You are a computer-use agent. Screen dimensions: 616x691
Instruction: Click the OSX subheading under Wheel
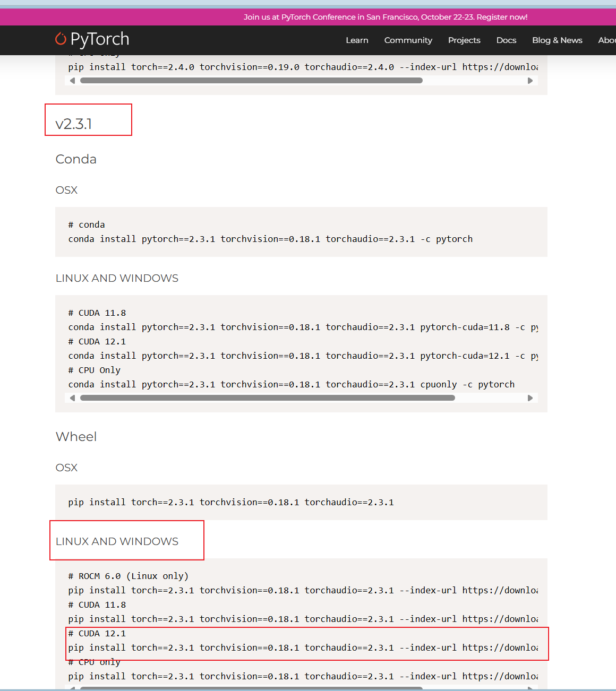[x=66, y=468]
